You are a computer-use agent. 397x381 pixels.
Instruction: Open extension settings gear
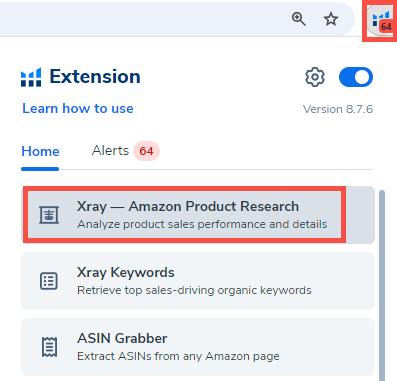click(x=315, y=77)
